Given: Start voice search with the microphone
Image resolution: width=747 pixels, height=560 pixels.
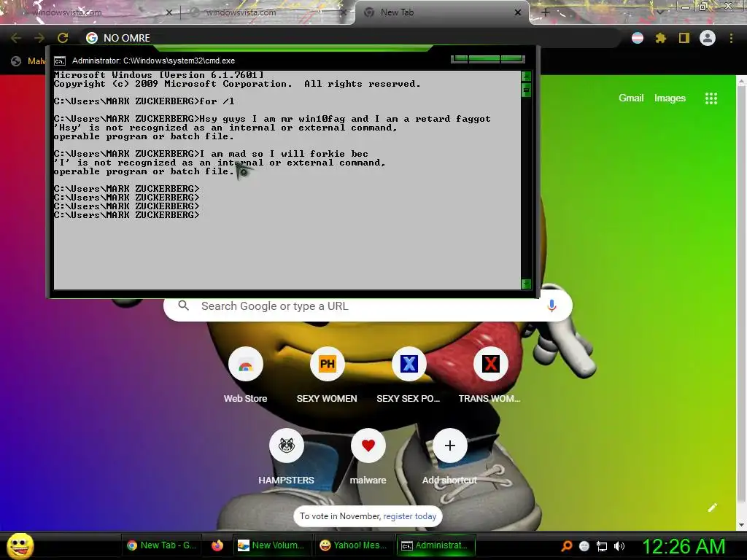Looking at the screenshot, I should (x=551, y=306).
